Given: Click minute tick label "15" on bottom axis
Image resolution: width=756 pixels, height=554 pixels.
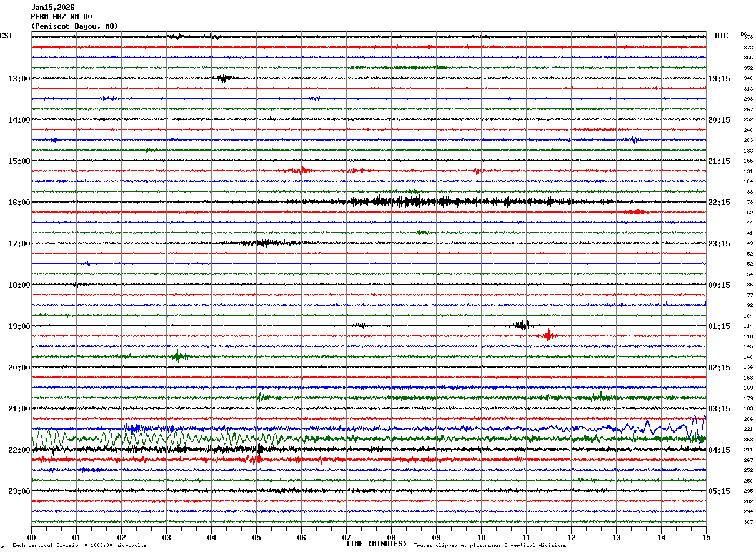Looking at the screenshot, I should tap(706, 538).
